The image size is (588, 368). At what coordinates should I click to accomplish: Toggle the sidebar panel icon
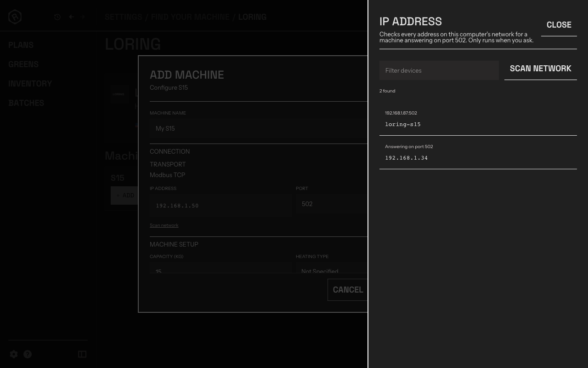(x=82, y=354)
